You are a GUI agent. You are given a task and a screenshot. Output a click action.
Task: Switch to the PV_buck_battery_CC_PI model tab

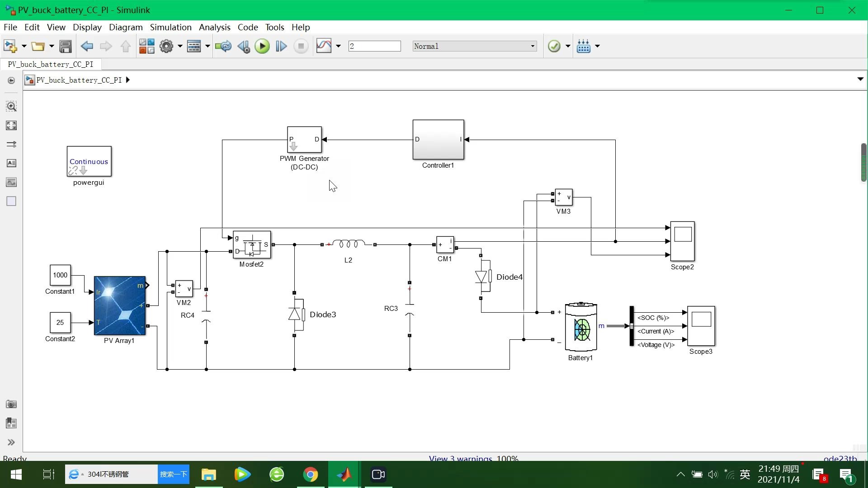click(x=51, y=64)
